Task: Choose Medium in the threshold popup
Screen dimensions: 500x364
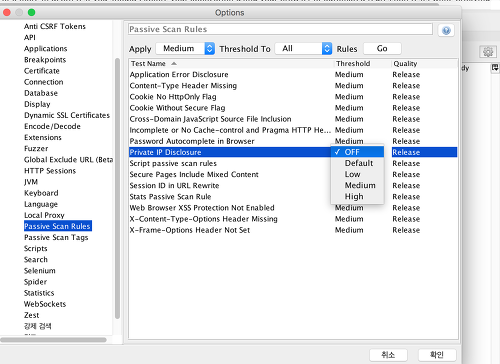Action: [x=357, y=185]
